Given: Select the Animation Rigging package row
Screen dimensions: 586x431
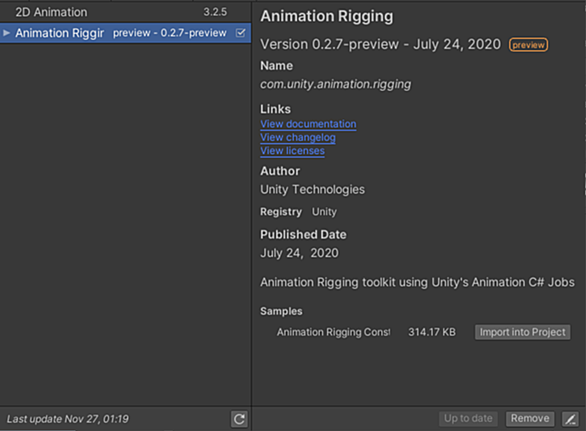Looking at the screenshot, I should click(x=125, y=33).
